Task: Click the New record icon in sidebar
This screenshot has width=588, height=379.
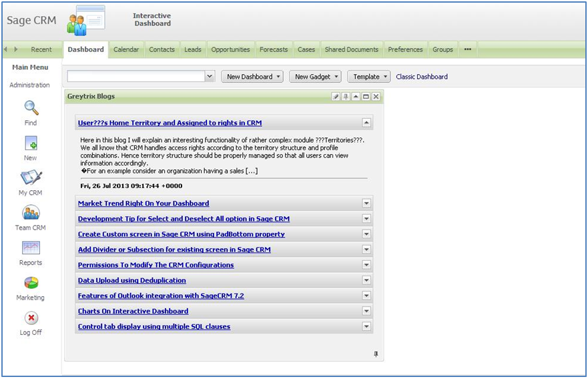Action: pyautogui.click(x=31, y=143)
